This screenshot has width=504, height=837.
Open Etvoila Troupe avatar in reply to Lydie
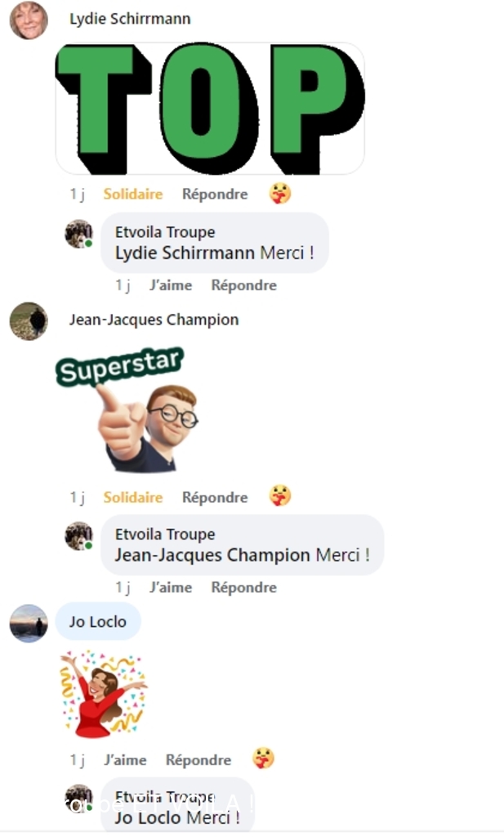point(79,234)
